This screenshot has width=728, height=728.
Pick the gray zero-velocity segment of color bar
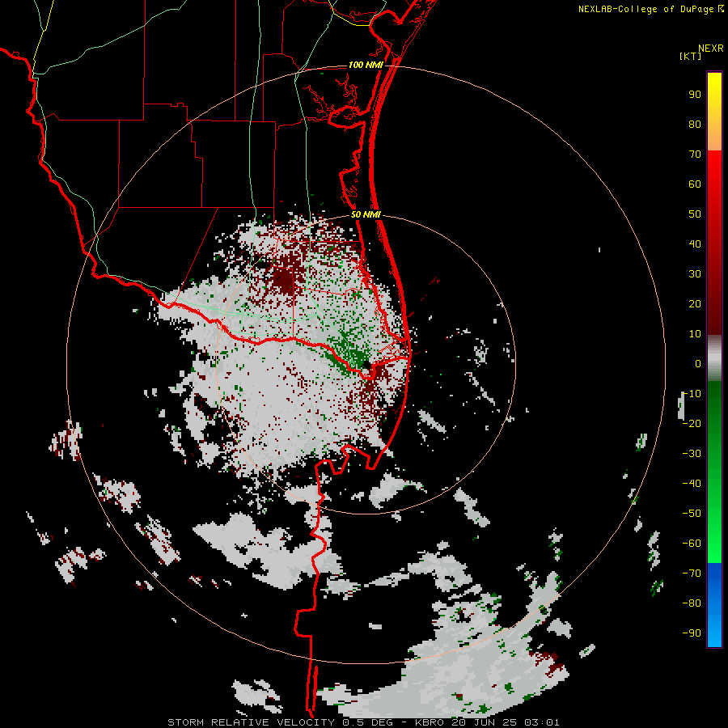pyautogui.click(x=714, y=358)
